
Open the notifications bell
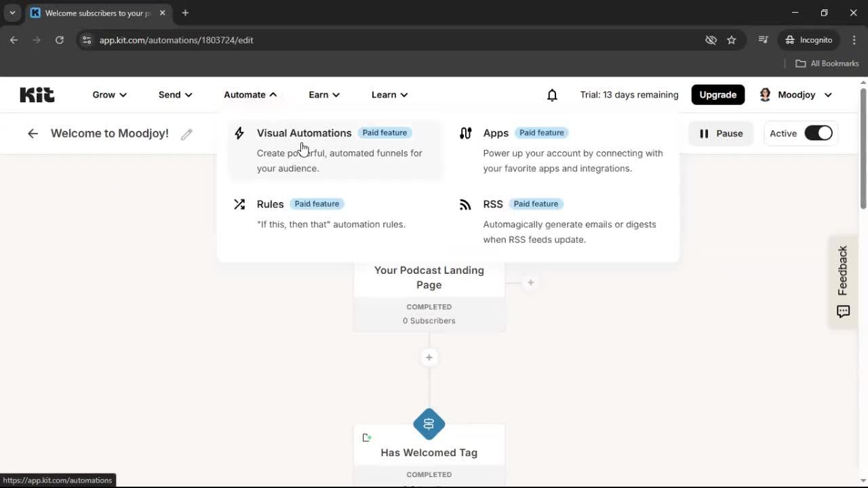pyautogui.click(x=552, y=95)
